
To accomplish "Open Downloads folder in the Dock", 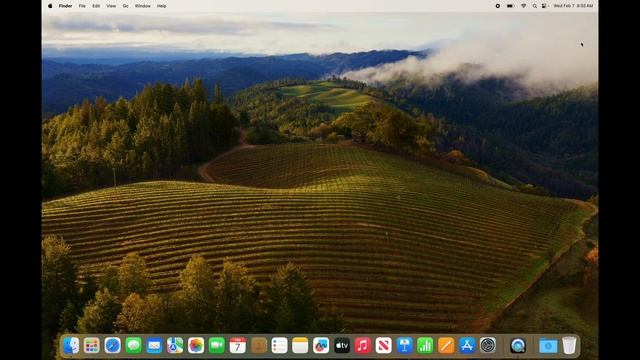I will click(548, 346).
